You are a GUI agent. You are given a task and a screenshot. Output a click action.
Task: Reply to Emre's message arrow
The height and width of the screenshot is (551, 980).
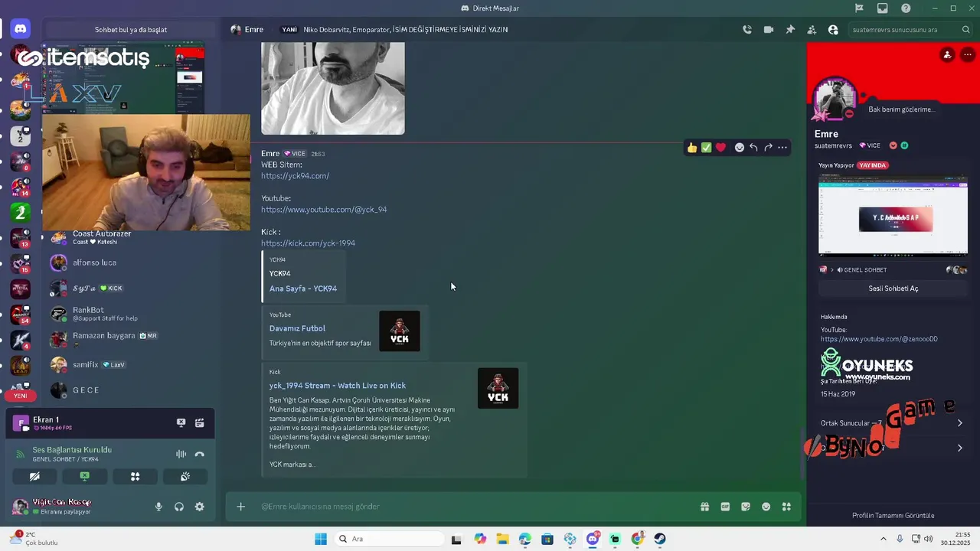[x=753, y=148]
